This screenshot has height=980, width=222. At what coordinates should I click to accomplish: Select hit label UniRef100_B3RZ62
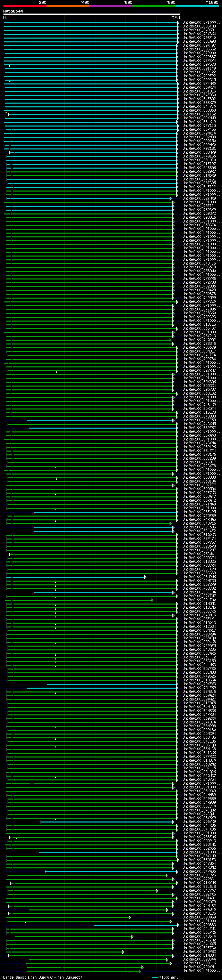[199, 428]
